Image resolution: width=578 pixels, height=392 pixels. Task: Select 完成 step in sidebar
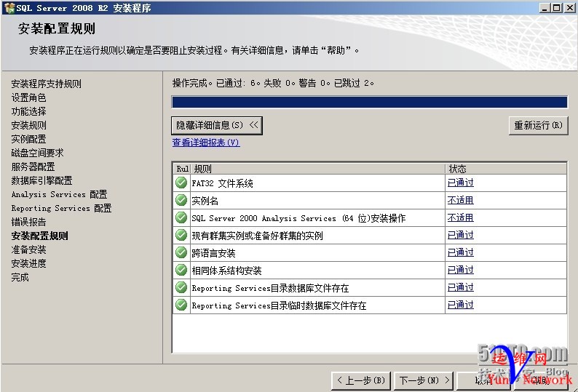(x=20, y=277)
